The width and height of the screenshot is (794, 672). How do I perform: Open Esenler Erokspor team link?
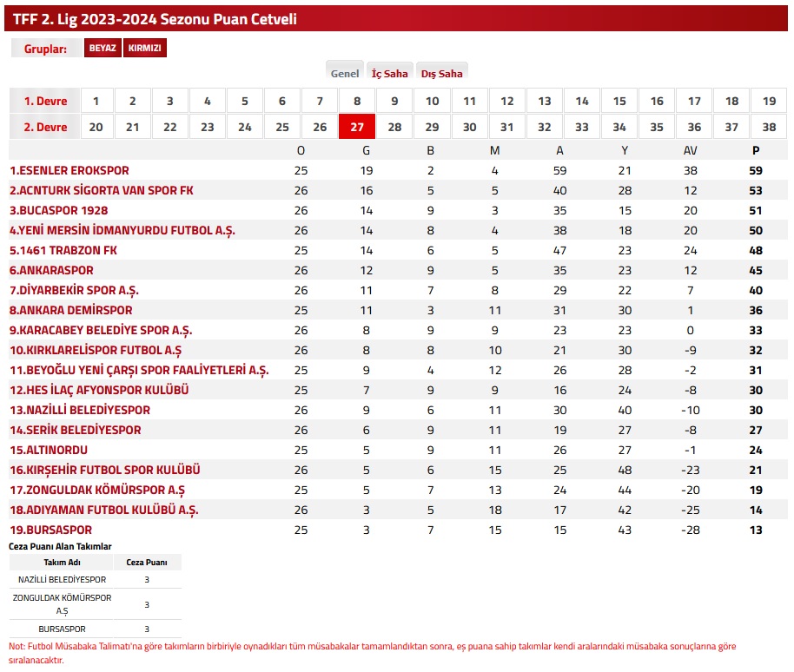(x=69, y=170)
